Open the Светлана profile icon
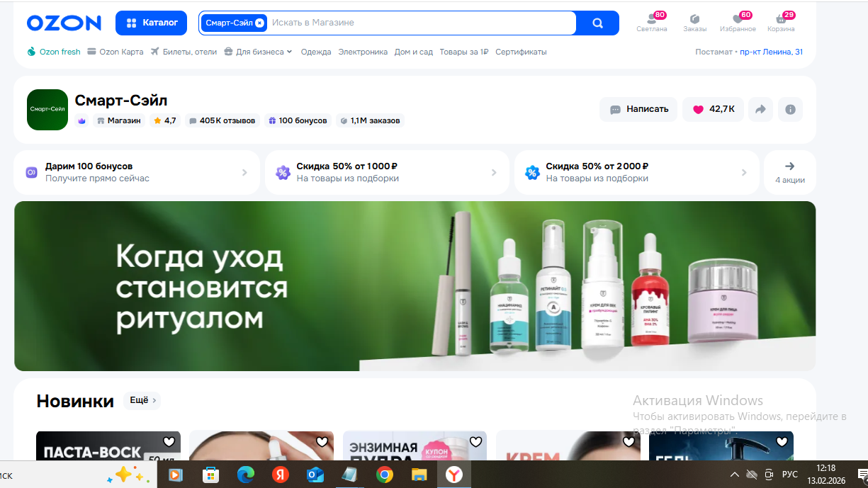Screen dimensions: 868x488 pos(651,22)
